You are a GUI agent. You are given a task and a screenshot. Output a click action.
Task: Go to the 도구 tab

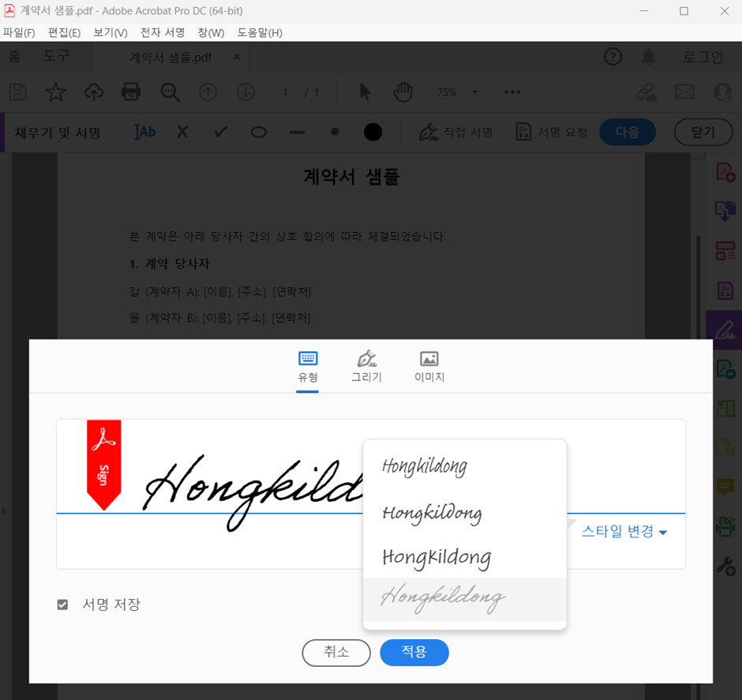[x=57, y=56]
